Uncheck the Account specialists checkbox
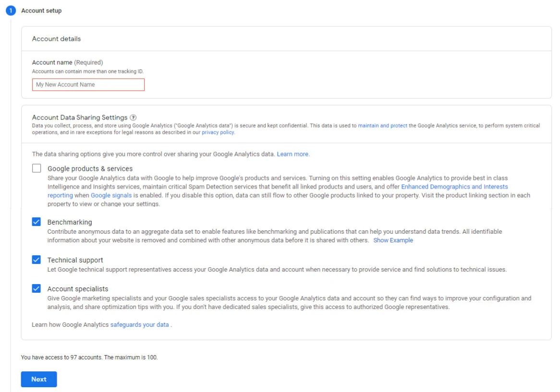Image resolution: width=560 pixels, height=392 pixels. click(x=37, y=288)
